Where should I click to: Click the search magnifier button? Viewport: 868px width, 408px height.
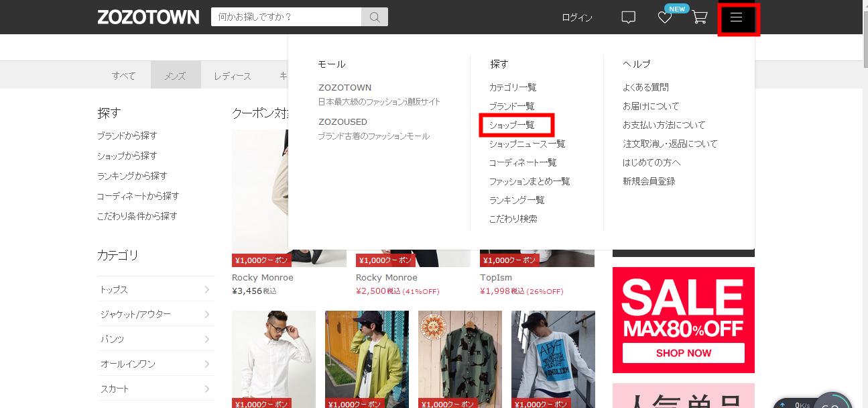(375, 17)
